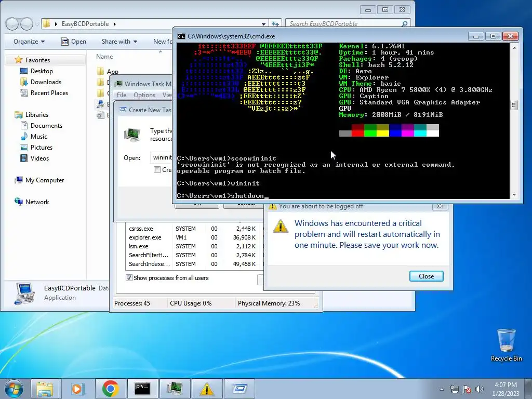Click the Physical Memory: 23% status entry

[269, 303]
